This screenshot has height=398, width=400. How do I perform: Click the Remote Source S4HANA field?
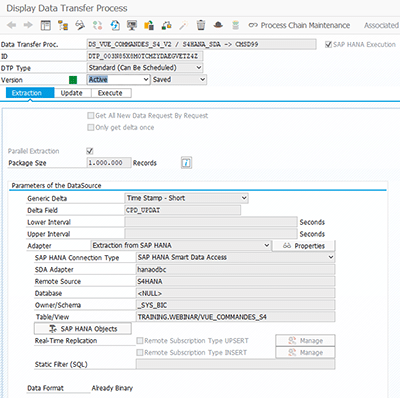235,281
